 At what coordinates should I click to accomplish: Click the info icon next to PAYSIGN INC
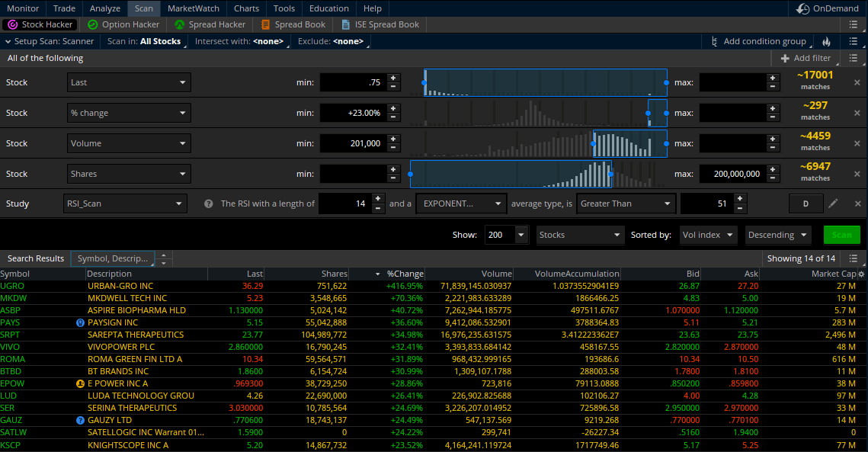pyautogui.click(x=80, y=322)
